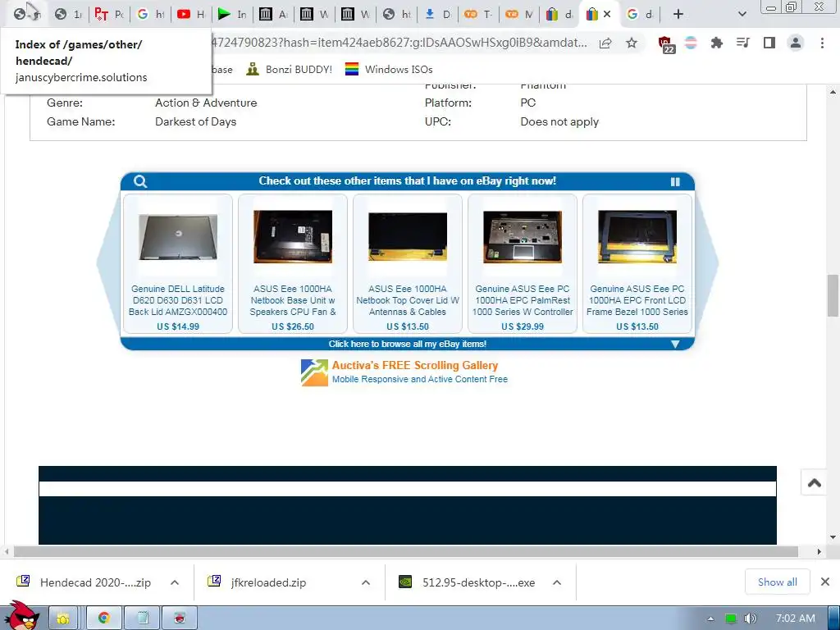Open a new tab with the plus button
The image size is (840, 630).
pyautogui.click(x=678, y=15)
